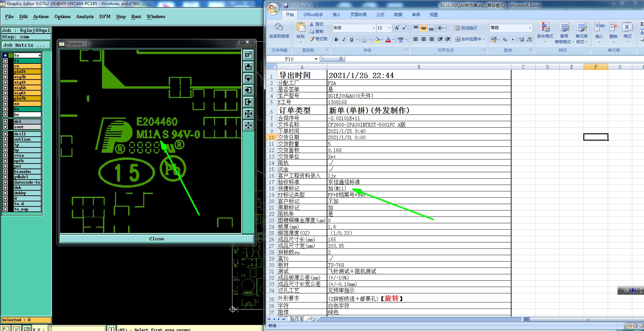Screen dimensions: 644x331
Task: Open the Analysis menu in Graphic Editor
Action: [x=85, y=16]
